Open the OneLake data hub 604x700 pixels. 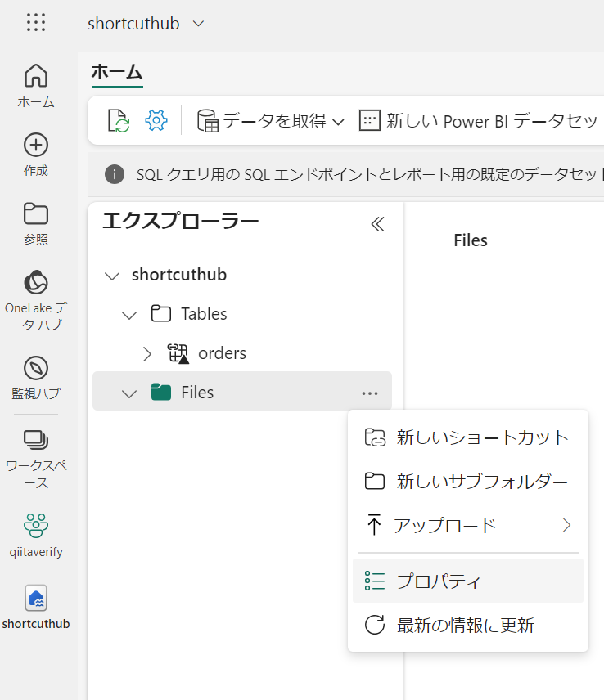pyautogui.click(x=36, y=300)
